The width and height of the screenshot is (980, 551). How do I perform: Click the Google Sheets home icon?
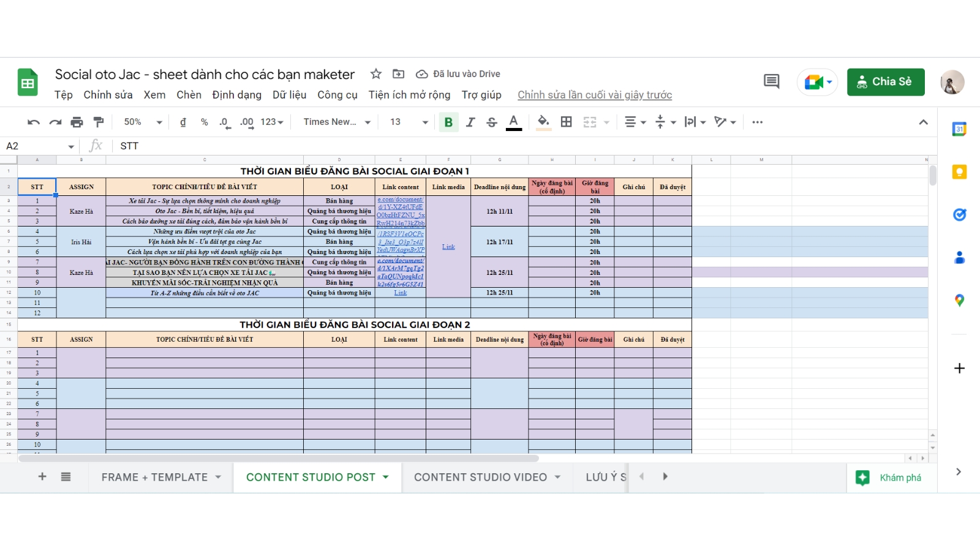point(28,83)
